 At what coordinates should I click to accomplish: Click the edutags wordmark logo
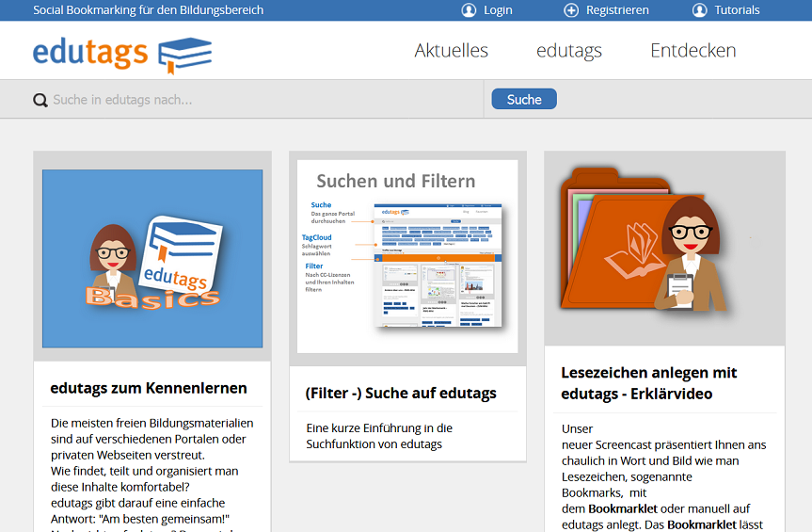(90, 53)
